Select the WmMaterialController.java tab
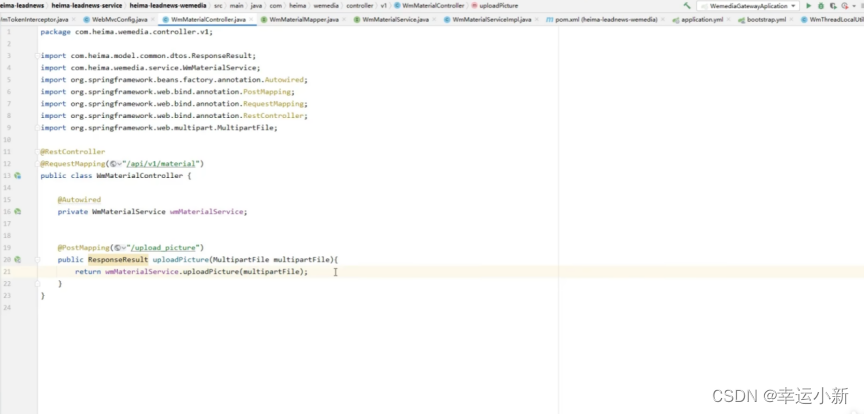Screen dimensions: 864x414 click(208, 19)
